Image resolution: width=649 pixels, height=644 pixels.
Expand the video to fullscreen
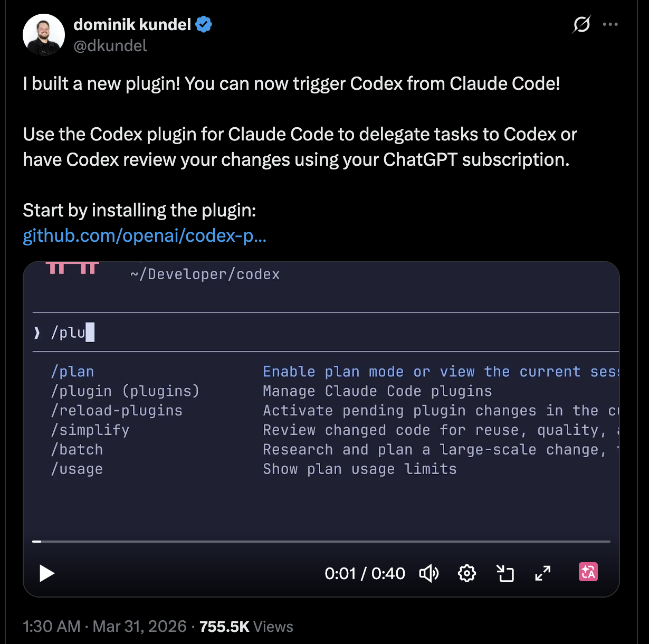click(542, 573)
